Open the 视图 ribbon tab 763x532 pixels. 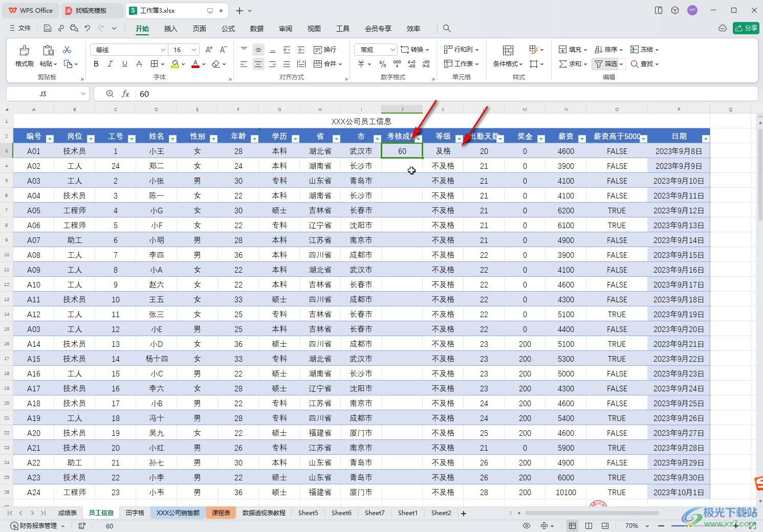coord(314,29)
